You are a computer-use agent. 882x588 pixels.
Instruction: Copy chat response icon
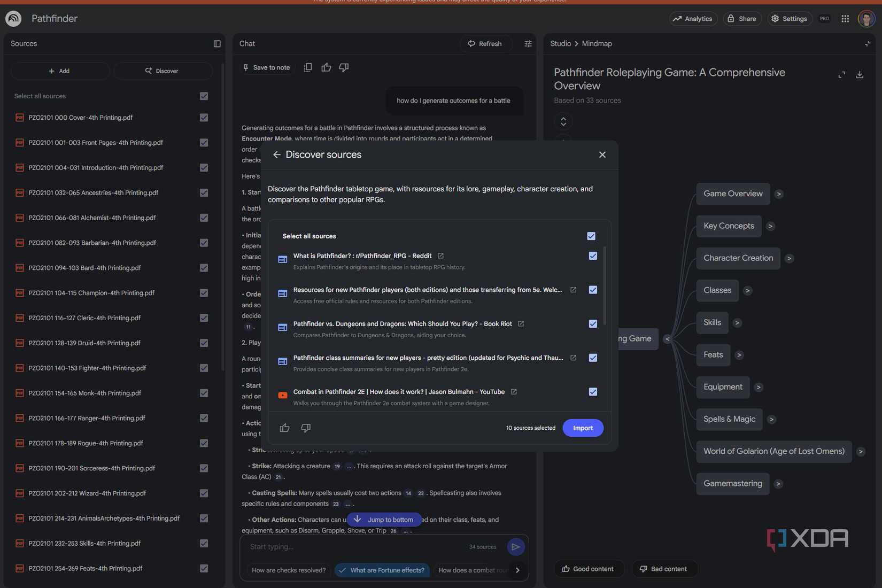coord(308,67)
